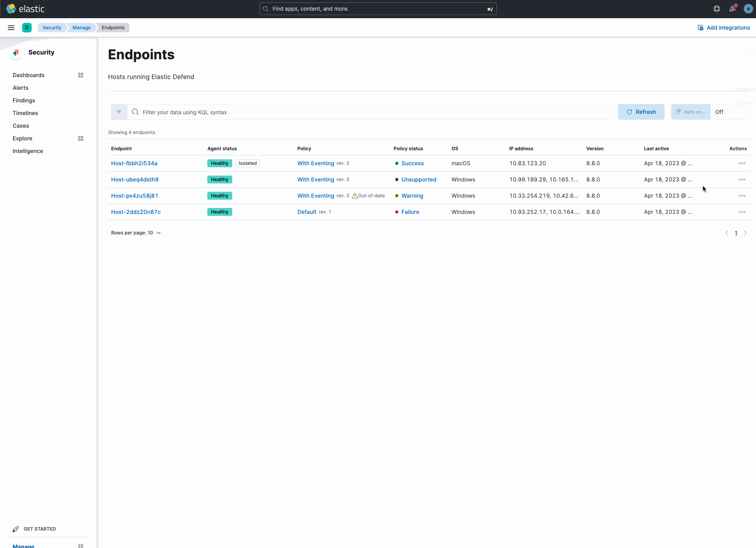
Task: Click the Success policy status
Action: [412, 163]
